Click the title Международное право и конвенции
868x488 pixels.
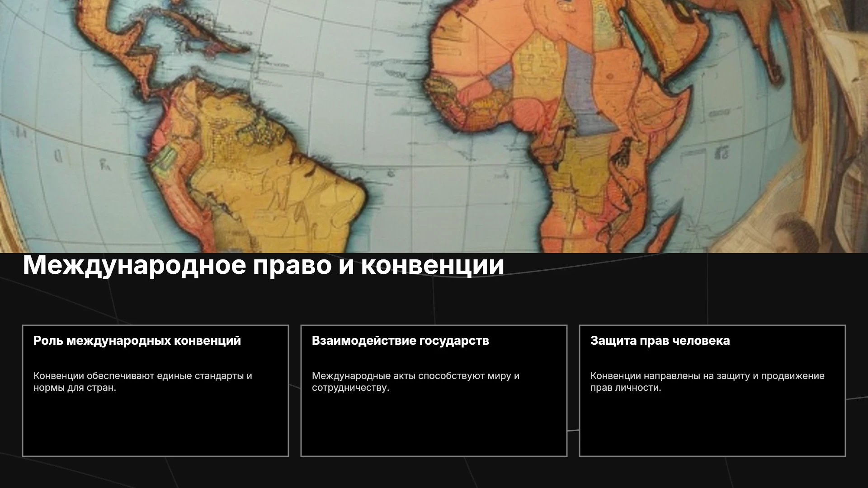pos(264,265)
